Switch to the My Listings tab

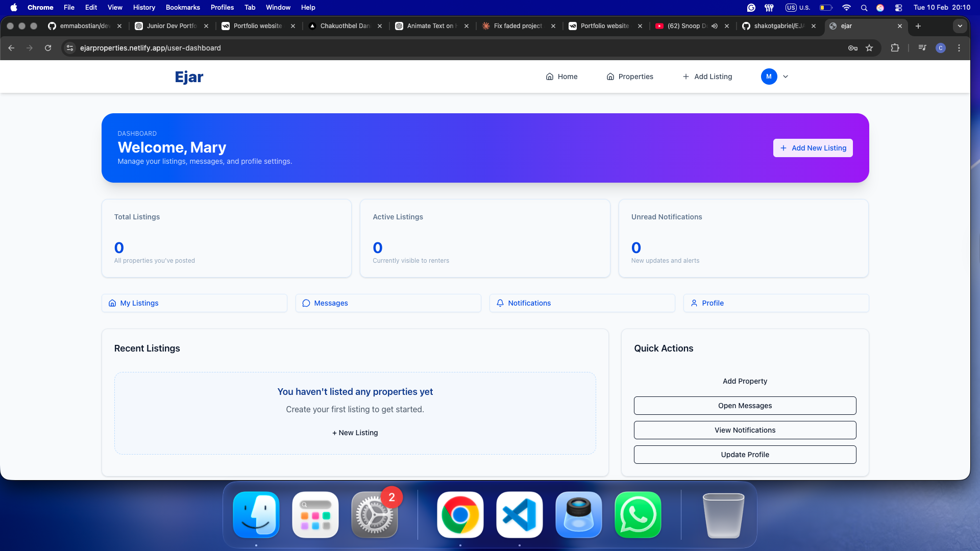point(194,303)
